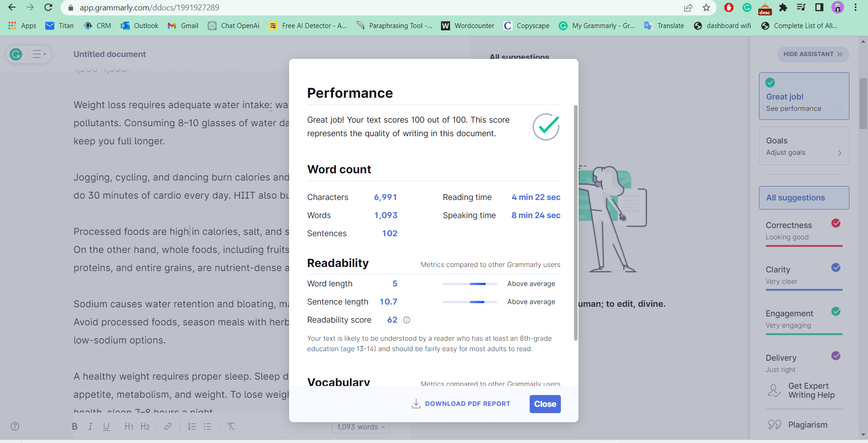Open the Great job See performance card
This screenshot has width=868, height=443.
coord(804,96)
